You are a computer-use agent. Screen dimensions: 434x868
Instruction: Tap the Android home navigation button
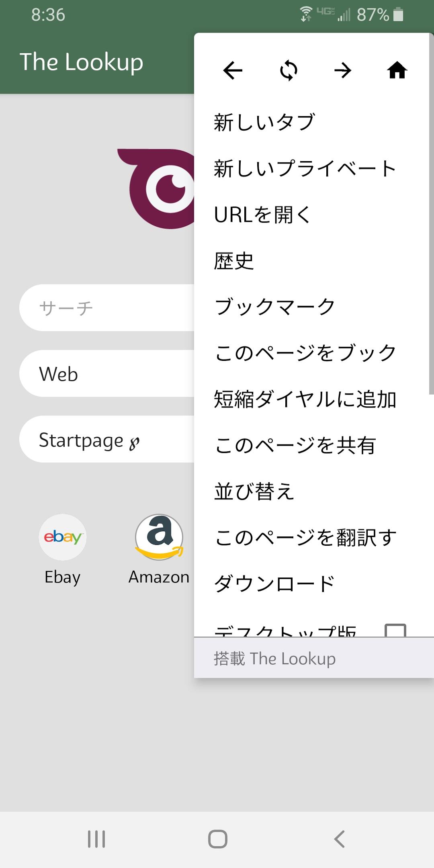tap(217, 839)
